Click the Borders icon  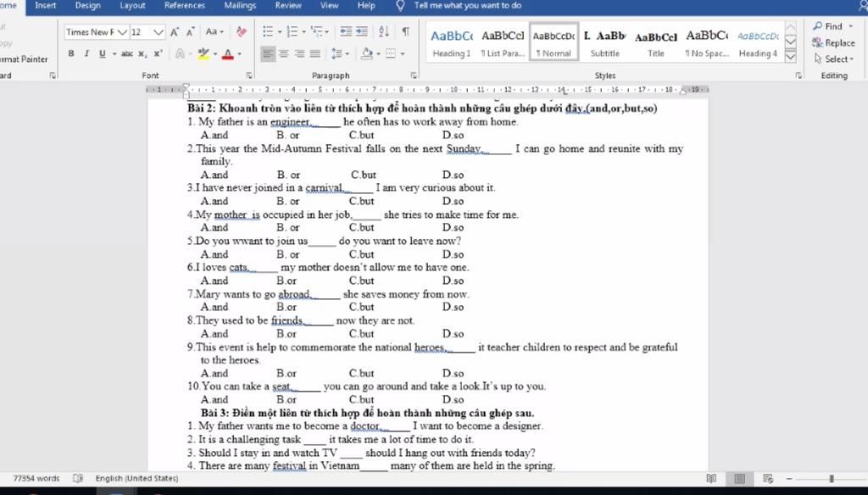390,53
